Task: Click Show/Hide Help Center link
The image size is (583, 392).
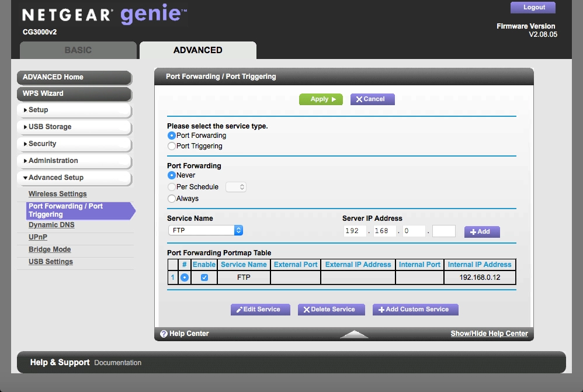Action: pyautogui.click(x=490, y=334)
